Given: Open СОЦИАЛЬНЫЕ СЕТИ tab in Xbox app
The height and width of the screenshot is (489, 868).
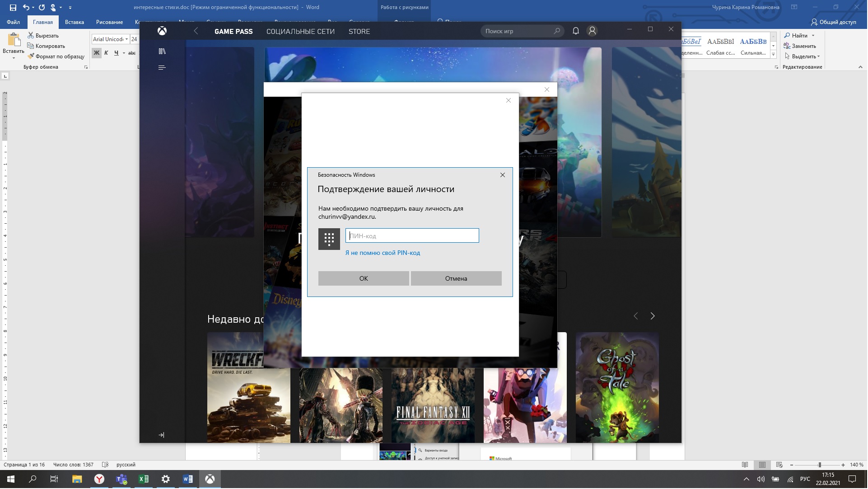Looking at the screenshot, I should [x=301, y=32].
